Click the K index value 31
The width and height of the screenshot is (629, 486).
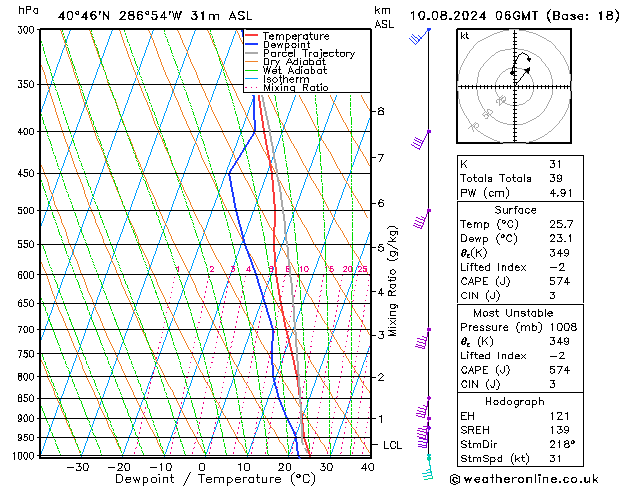pos(555,164)
